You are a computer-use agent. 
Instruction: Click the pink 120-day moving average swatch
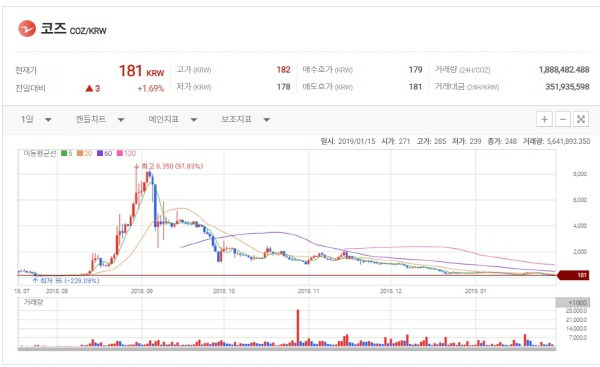coord(120,153)
